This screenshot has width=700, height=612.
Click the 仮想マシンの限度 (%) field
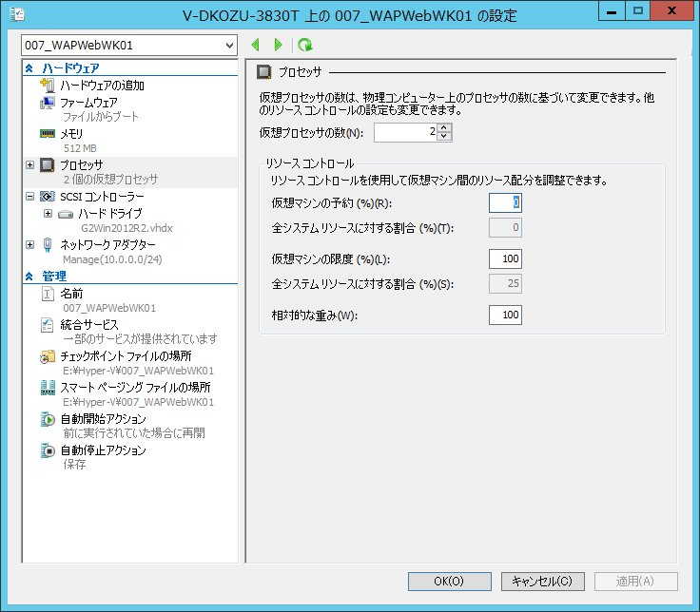pyautogui.click(x=505, y=258)
